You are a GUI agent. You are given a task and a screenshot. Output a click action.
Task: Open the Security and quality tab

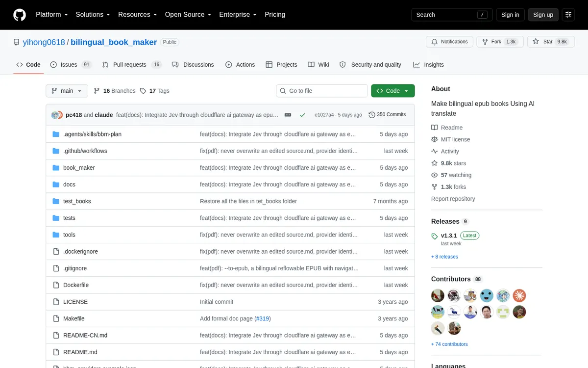(370, 65)
